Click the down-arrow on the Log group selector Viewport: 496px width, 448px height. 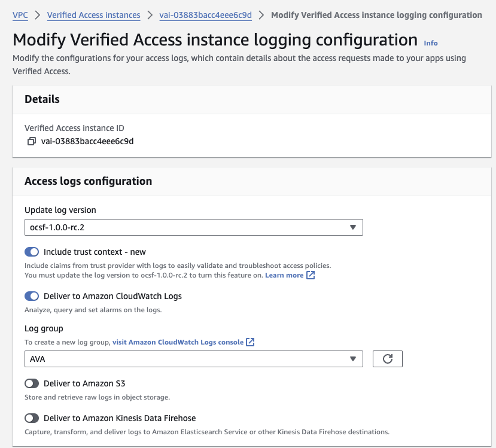click(354, 359)
